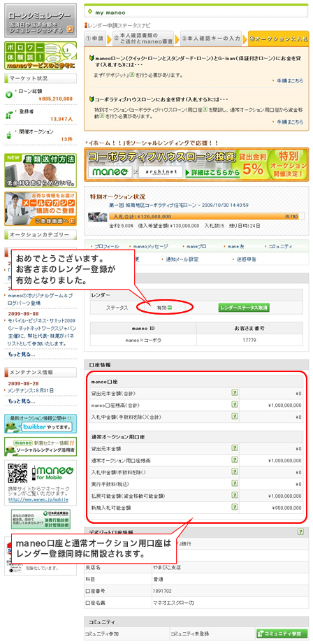Click お客さま番号 value 17779
The width and height of the screenshot is (313, 644).
tap(249, 340)
